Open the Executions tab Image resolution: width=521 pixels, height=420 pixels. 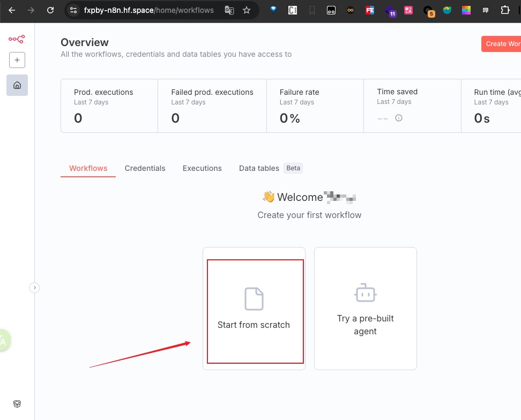202,168
